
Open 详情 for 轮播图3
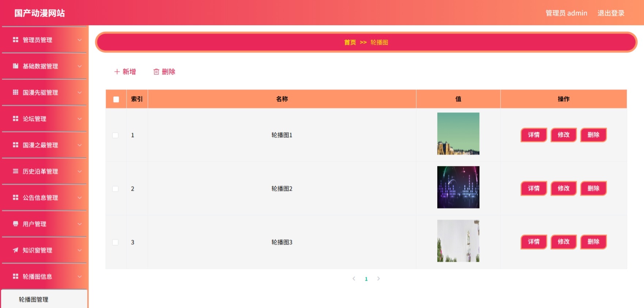(x=534, y=242)
